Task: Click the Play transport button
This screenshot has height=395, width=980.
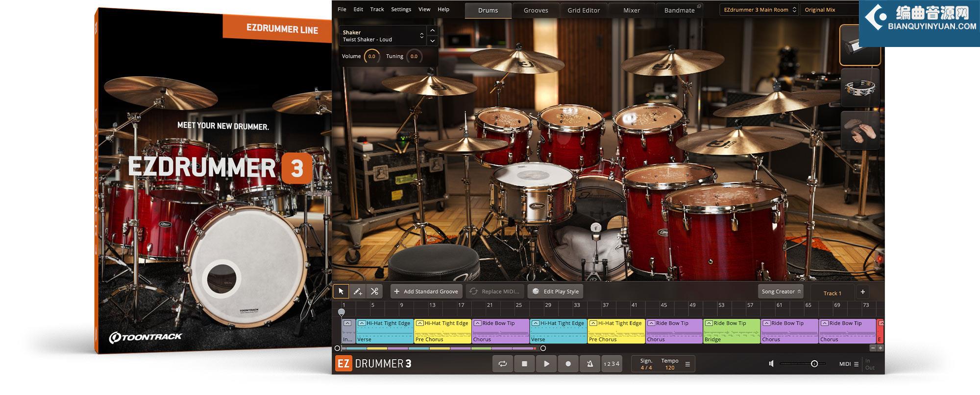Action: point(546,364)
